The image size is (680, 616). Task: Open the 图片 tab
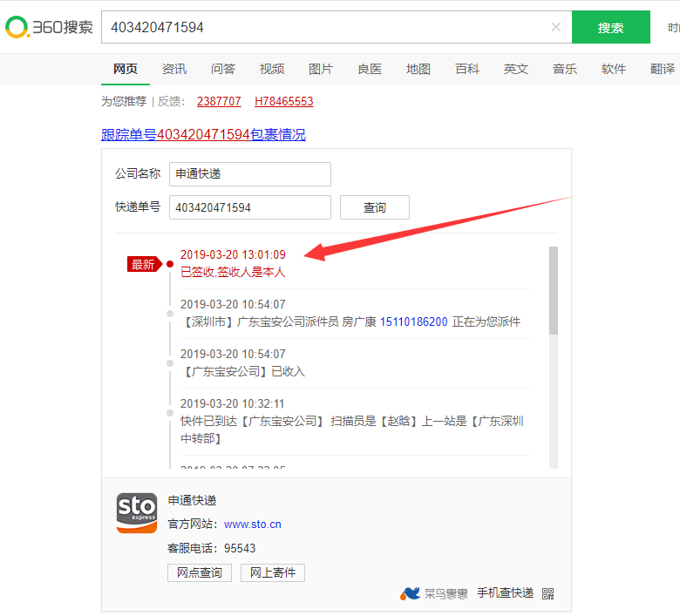click(x=321, y=69)
